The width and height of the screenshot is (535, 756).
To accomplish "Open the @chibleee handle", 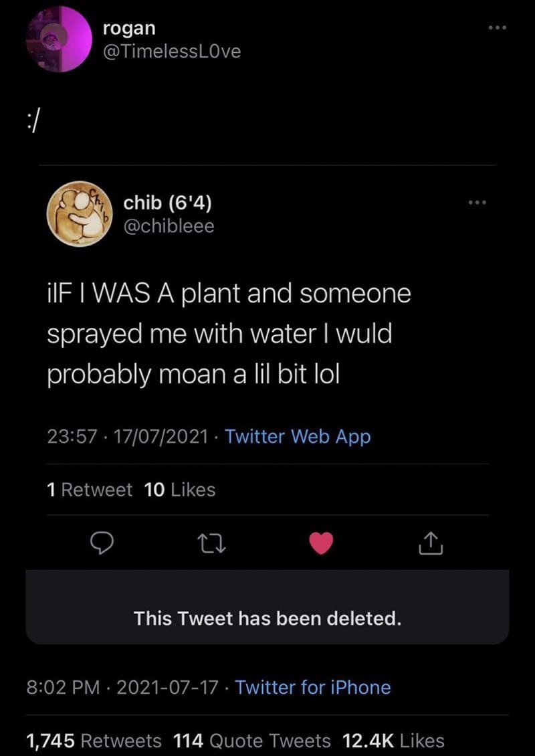I will click(169, 226).
